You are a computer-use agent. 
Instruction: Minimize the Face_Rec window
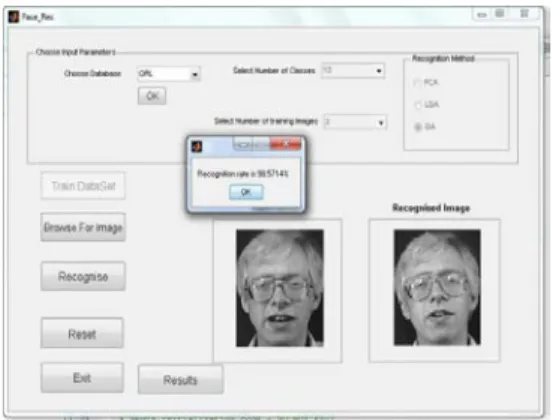tap(482, 14)
